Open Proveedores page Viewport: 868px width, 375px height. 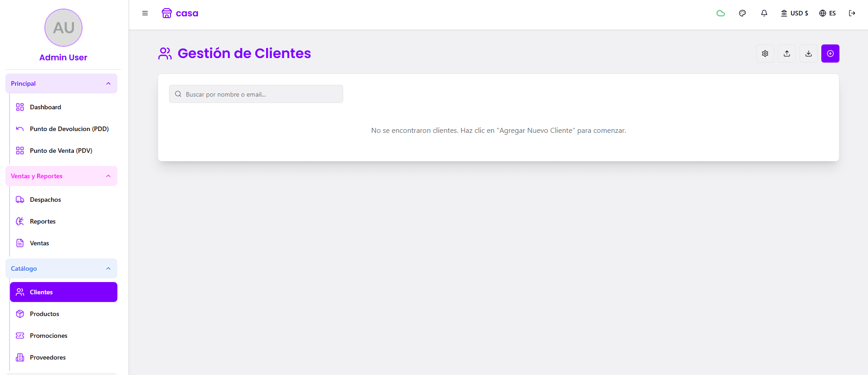tap(63, 357)
